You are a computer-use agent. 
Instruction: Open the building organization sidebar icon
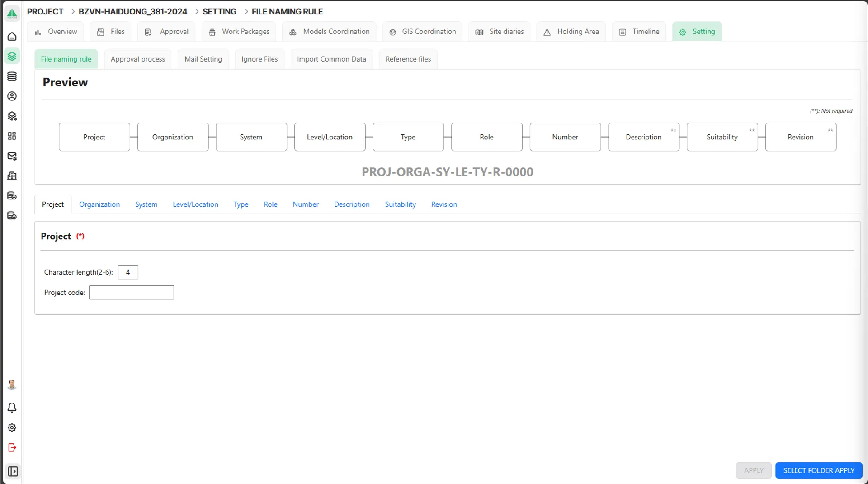pos(12,176)
